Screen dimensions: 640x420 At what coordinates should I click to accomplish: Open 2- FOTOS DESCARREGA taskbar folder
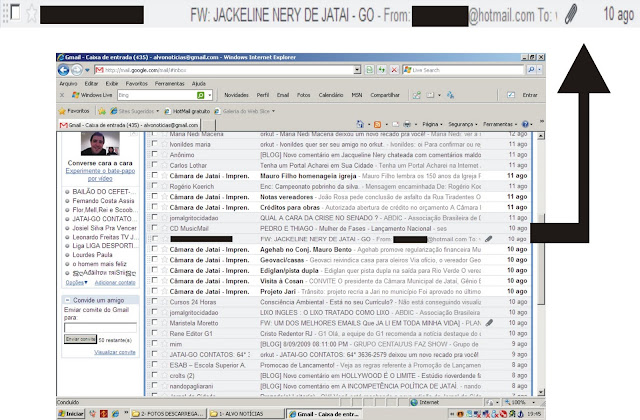168,414
